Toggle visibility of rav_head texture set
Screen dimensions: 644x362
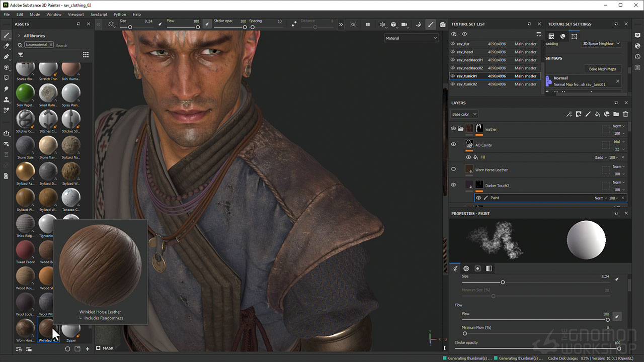click(452, 52)
